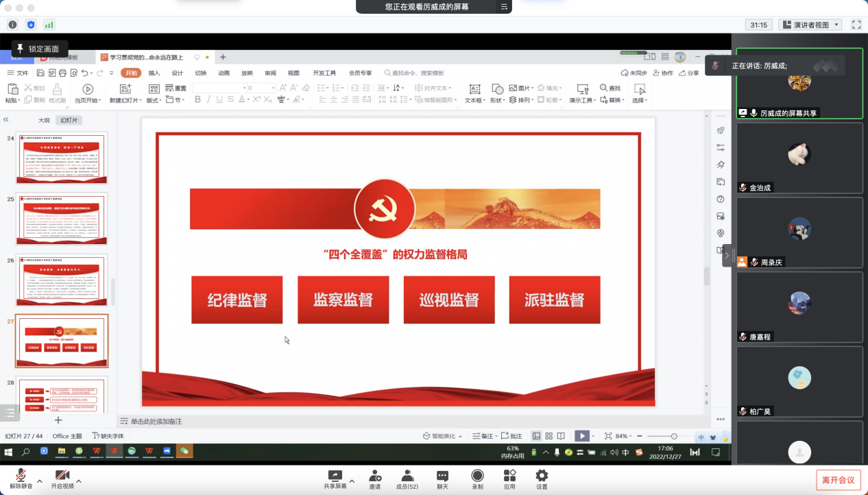Click the meeting info icon

point(12,25)
